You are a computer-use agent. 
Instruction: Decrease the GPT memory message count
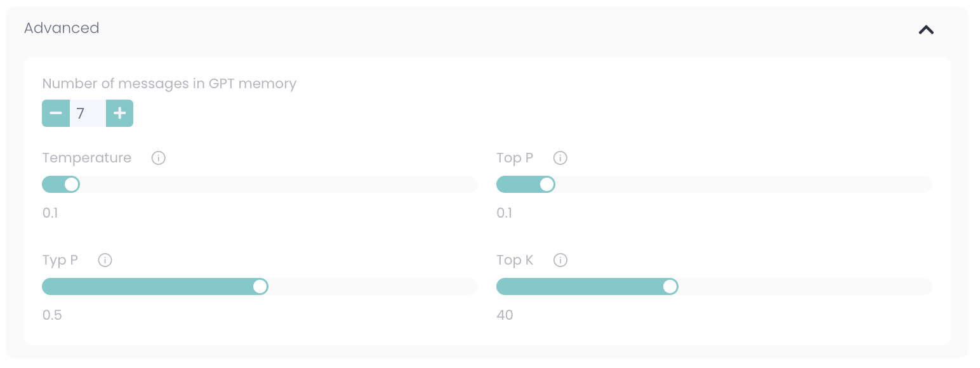tap(56, 114)
